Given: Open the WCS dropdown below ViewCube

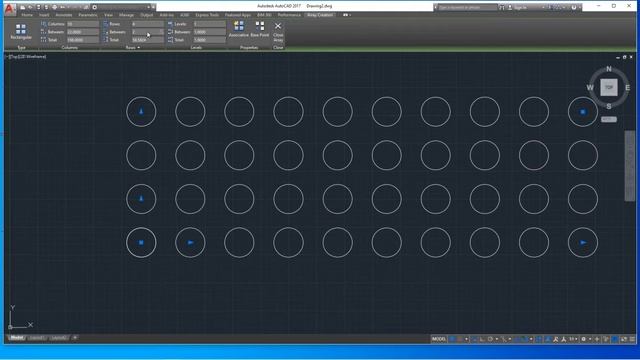Looking at the screenshot, I should 609,120.
